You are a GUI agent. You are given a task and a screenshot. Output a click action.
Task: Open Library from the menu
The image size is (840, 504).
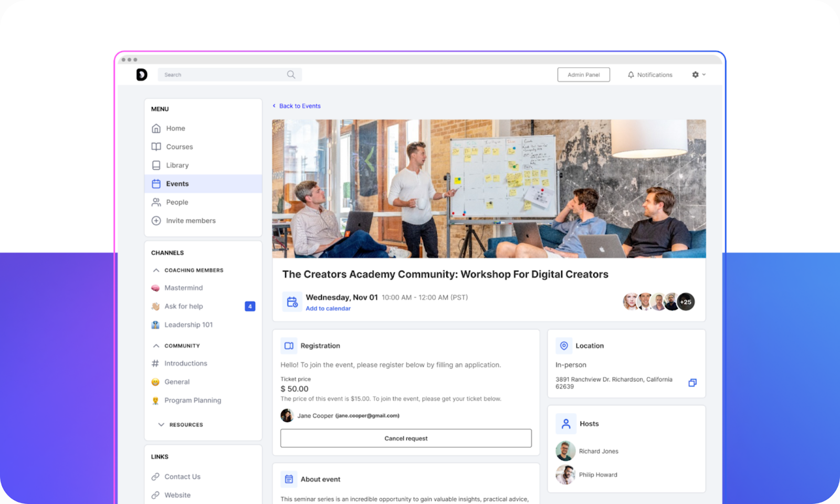pyautogui.click(x=203, y=165)
